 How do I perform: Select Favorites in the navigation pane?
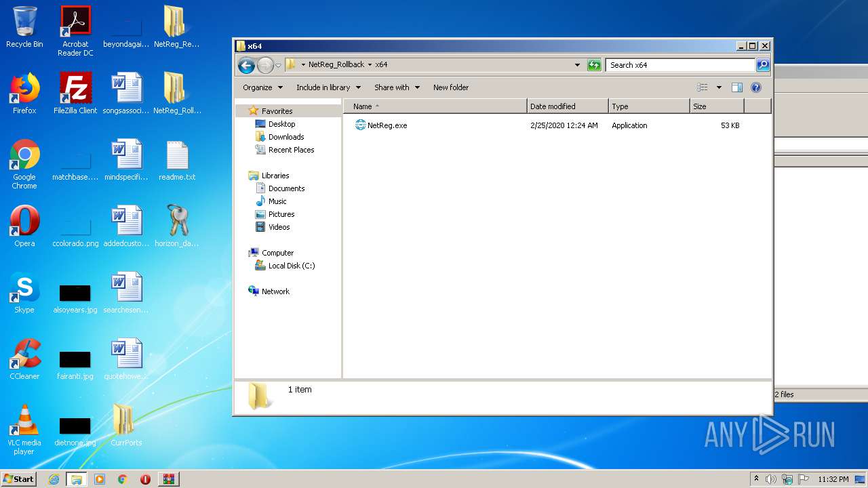277,111
